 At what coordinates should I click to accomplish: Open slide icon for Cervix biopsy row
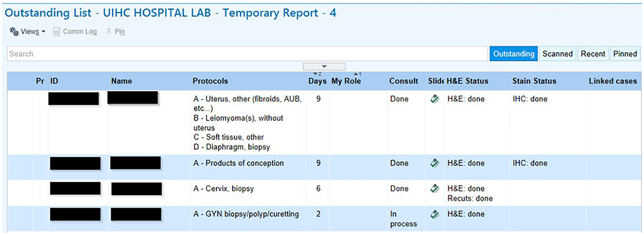[435, 189]
